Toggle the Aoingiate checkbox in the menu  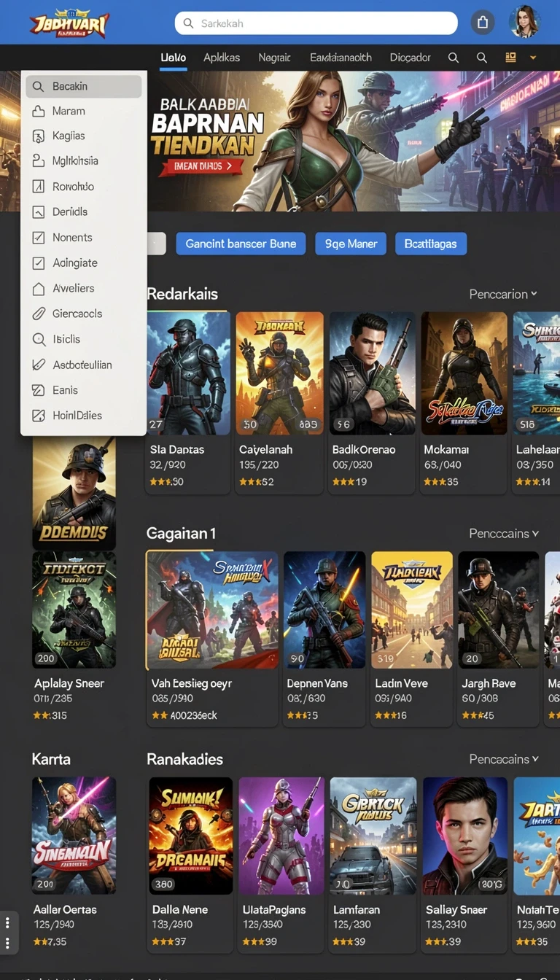[x=39, y=262]
